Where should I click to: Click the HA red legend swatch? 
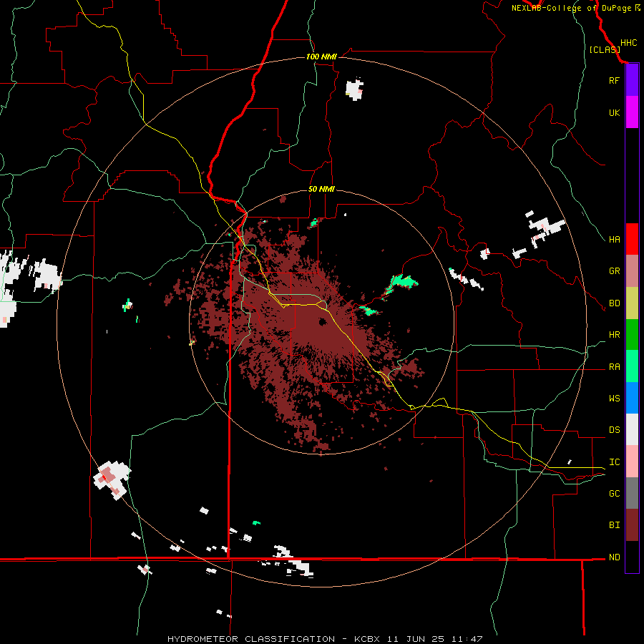[x=632, y=239]
